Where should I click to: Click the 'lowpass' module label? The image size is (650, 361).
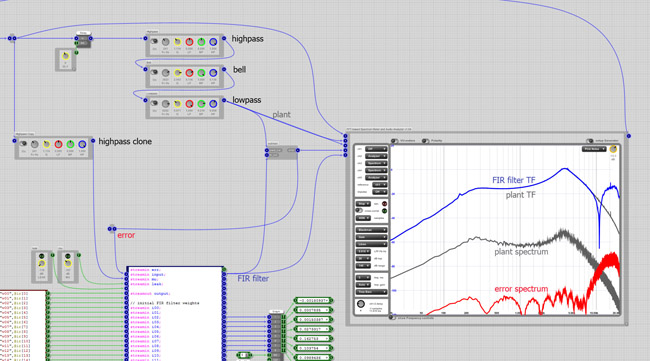point(247,100)
